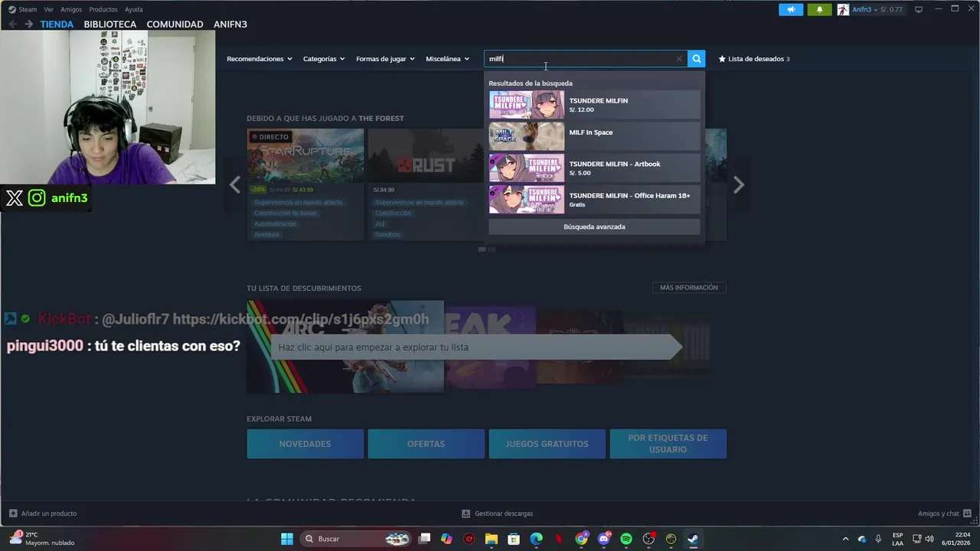Open Spotify from the taskbar

click(x=626, y=539)
